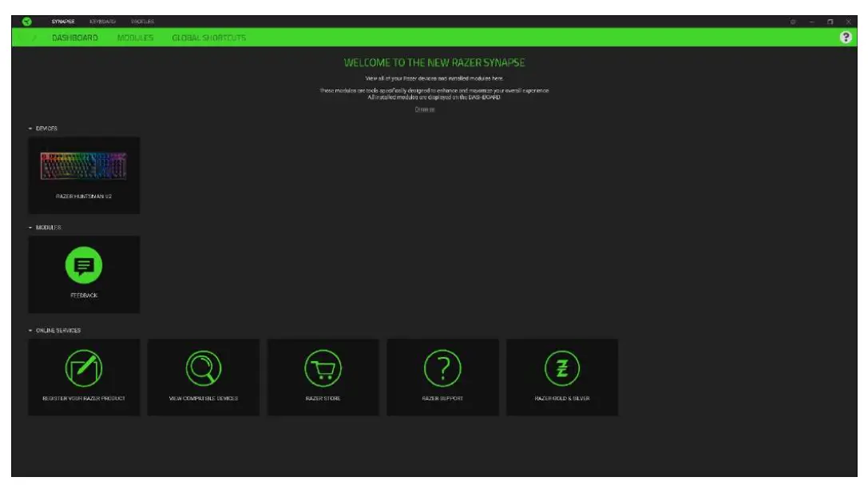
Task: Open the Razer Gold & Silver icon
Action: point(562,368)
